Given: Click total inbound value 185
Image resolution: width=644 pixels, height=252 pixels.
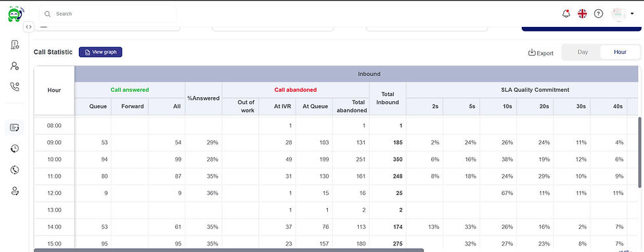Looking at the screenshot, I should point(397,143).
